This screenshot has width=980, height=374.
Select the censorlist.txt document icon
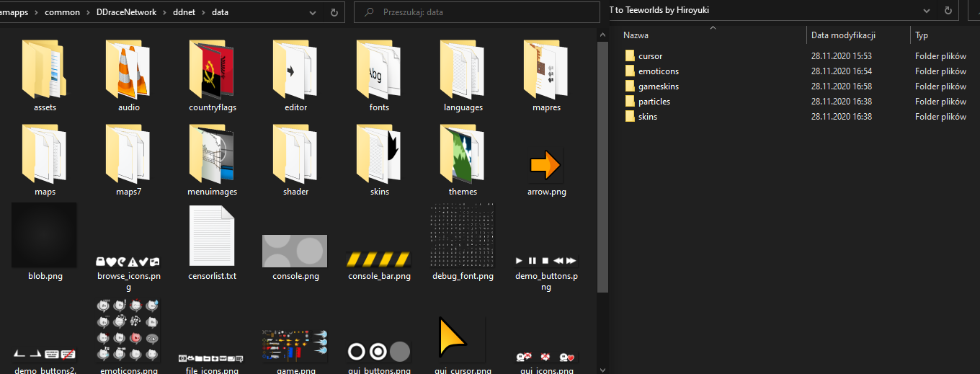click(x=212, y=236)
